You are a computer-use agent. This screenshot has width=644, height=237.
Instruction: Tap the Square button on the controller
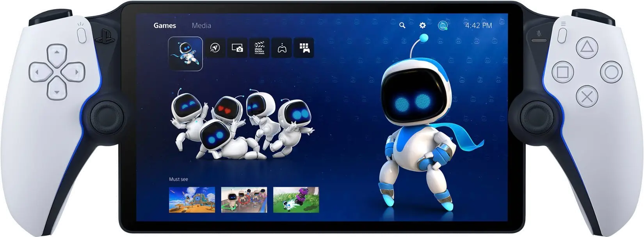coord(562,72)
